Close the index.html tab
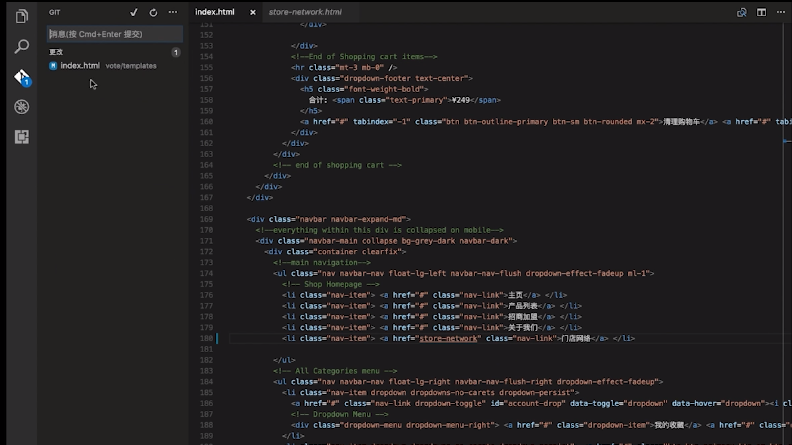The image size is (792, 445). 253,12
